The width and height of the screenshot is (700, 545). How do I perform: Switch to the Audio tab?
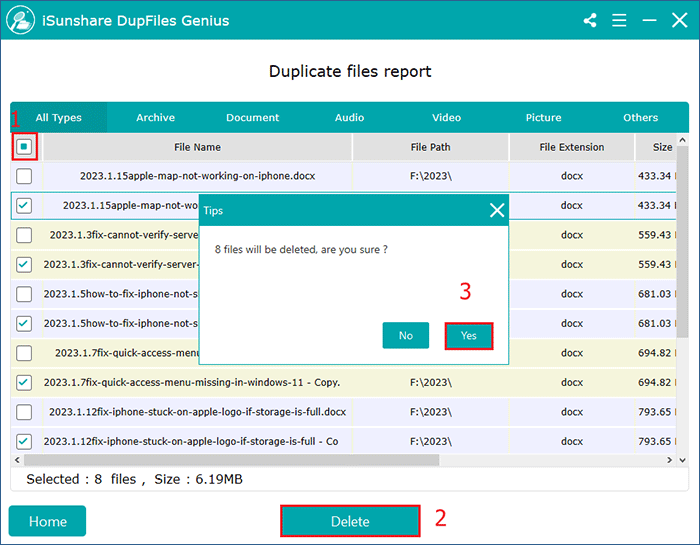coord(349,117)
